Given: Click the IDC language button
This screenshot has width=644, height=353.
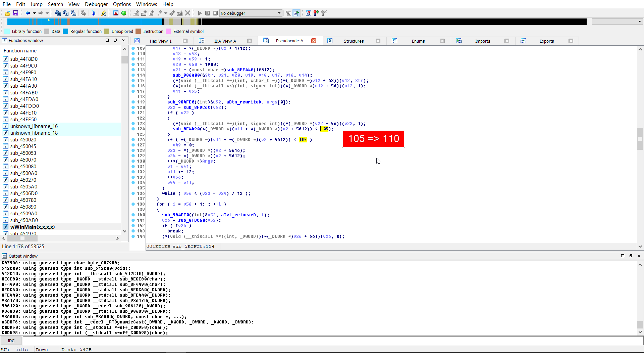Looking at the screenshot, I should 11,341.
